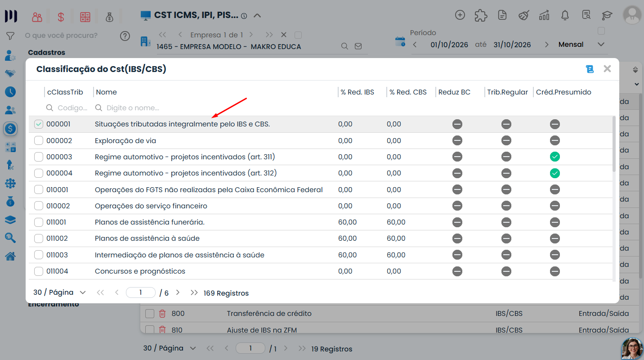
Task: Go to the next page in the dialog
Action: tap(178, 292)
